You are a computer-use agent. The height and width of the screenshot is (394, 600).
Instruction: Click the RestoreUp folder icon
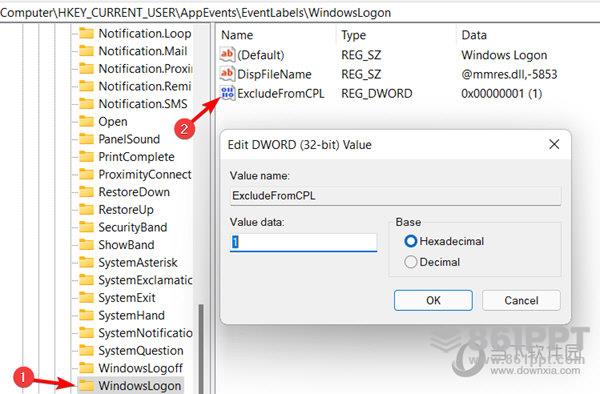coord(86,210)
